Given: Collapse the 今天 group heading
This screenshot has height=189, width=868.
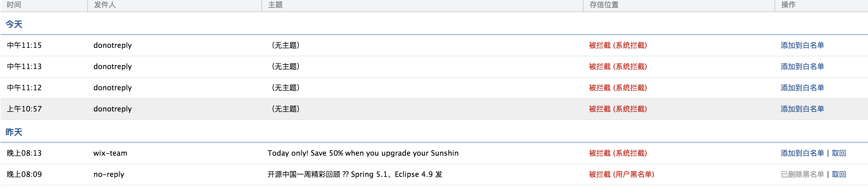Looking at the screenshot, I should (x=14, y=25).
